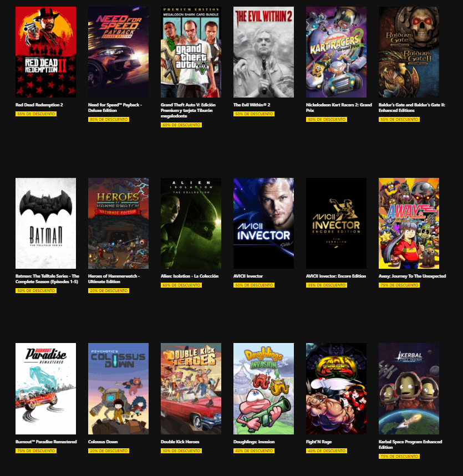Click the Batman Telltale Series cover image

[x=45, y=223]
